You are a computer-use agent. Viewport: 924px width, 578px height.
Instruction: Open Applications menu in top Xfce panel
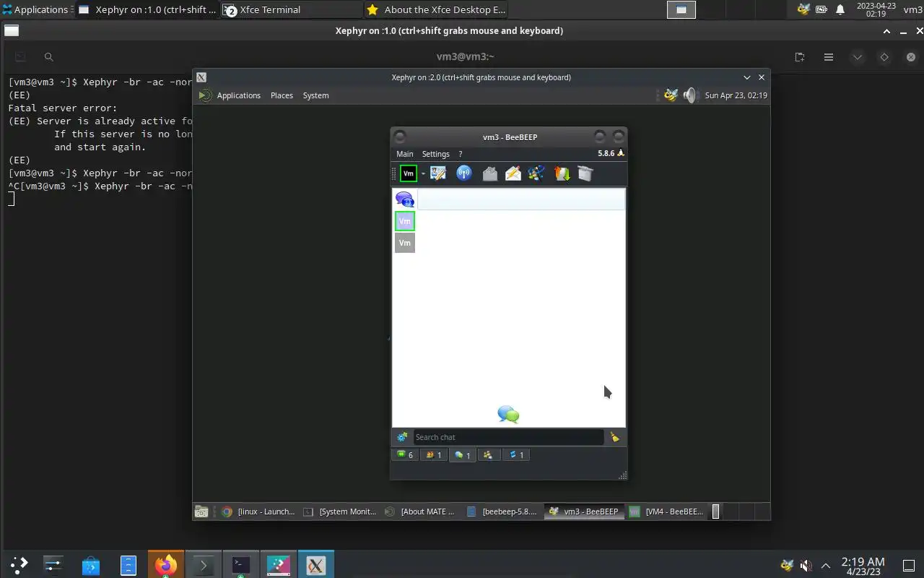click(x=36, y=9)
